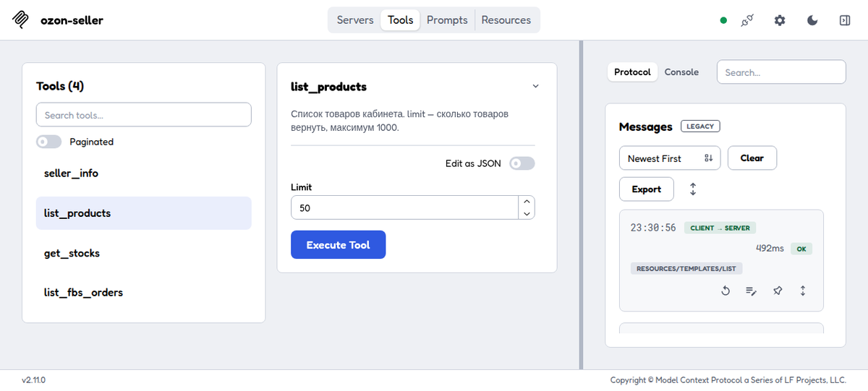Switch to the Prompts tab
Screen dimensions: 868x391
click(x=447, y=20)
